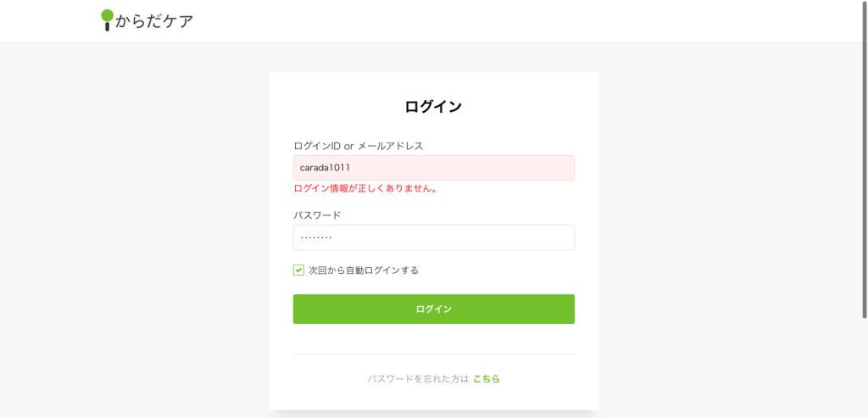Click the red ログイン情報が正しくありません error message
This screenshot has height=418, width=868.
(x=365, y=189)
